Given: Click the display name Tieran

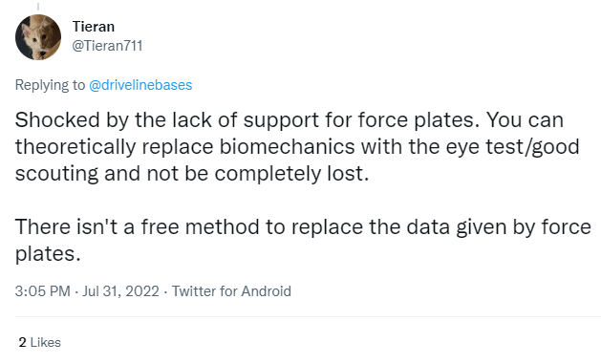Looking at the screenshot, I should click(x=94, y=27).
